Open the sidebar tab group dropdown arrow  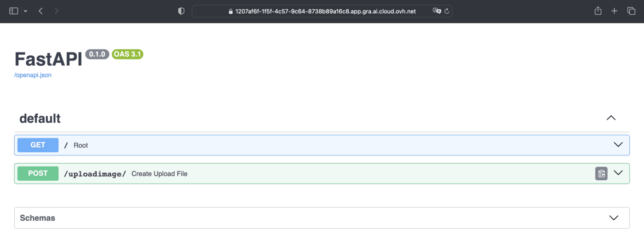pos(25,11)
